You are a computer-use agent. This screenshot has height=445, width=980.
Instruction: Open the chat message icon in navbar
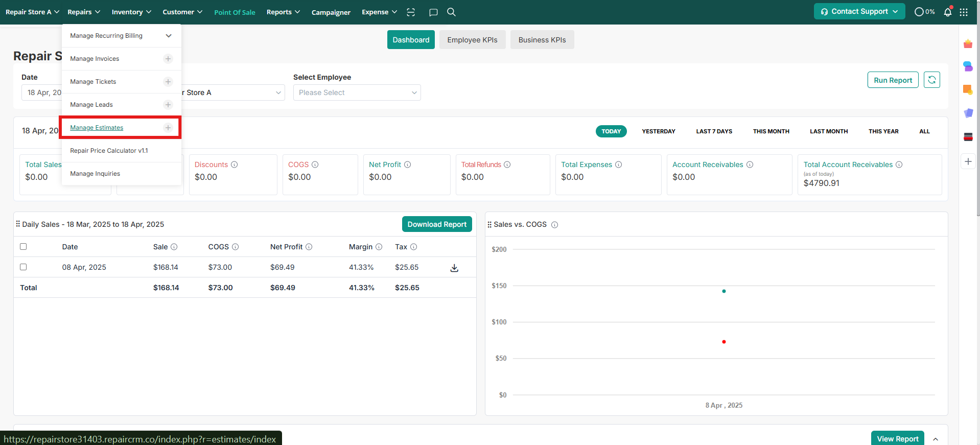click(433, 12)
